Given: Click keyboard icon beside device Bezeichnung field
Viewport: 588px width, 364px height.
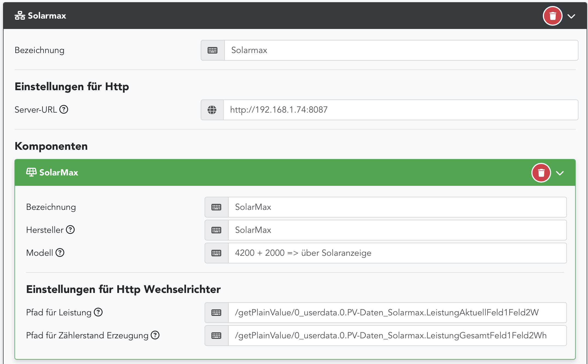Looking at the screenshot, I should (213, 50).
